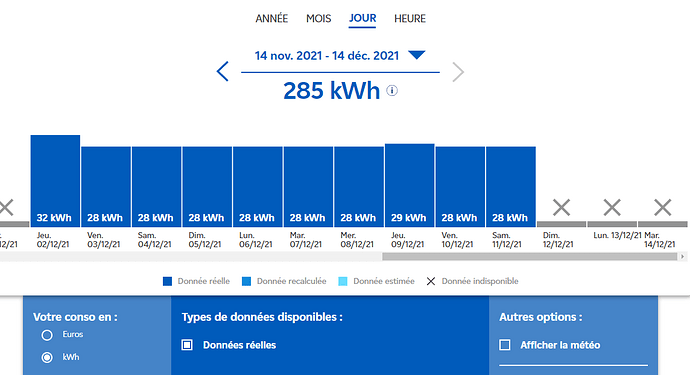Select the 28 kWh bar for 08/12/21

point(359,187)
